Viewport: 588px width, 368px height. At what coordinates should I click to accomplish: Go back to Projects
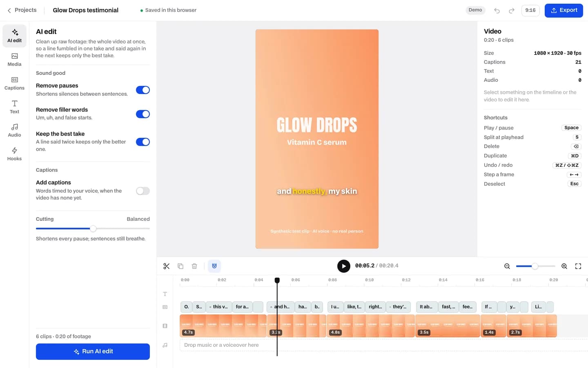(x=22, y=10)
